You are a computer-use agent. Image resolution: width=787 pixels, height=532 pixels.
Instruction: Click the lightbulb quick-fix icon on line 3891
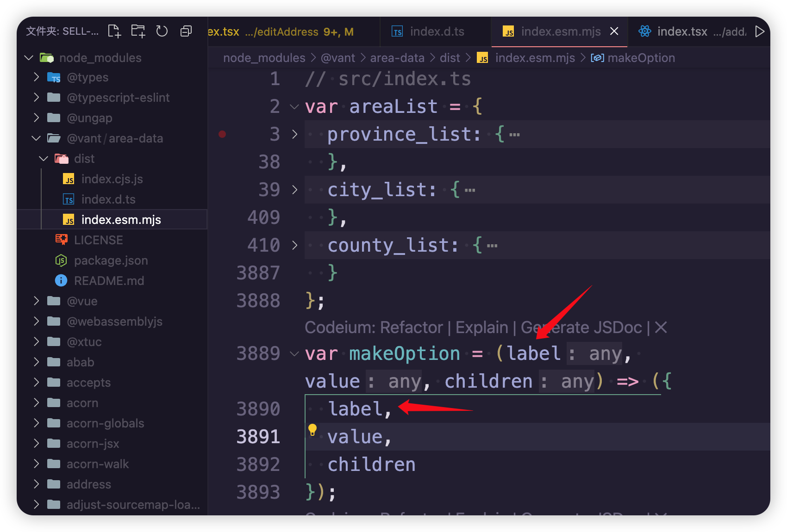click(x=312, y=430)
